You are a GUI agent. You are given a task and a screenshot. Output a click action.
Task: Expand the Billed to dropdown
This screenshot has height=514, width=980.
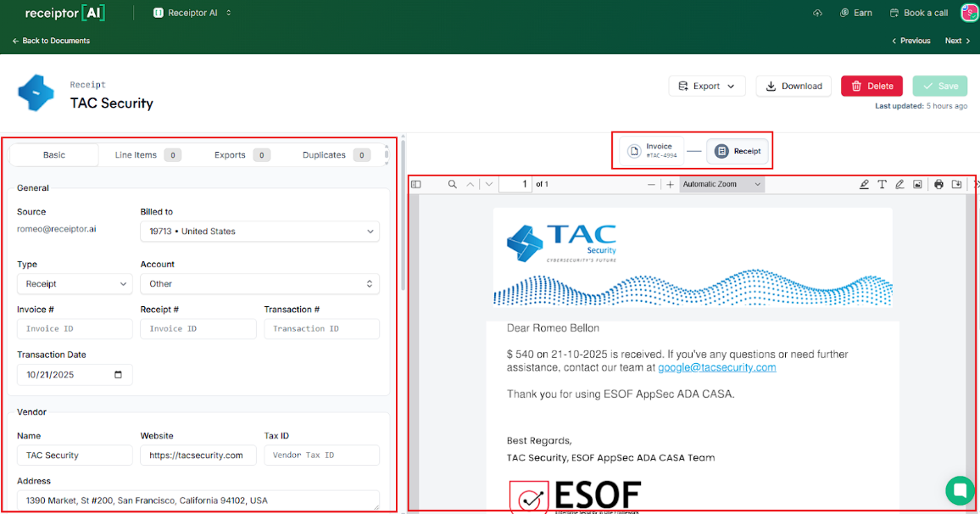click(260, 232)
